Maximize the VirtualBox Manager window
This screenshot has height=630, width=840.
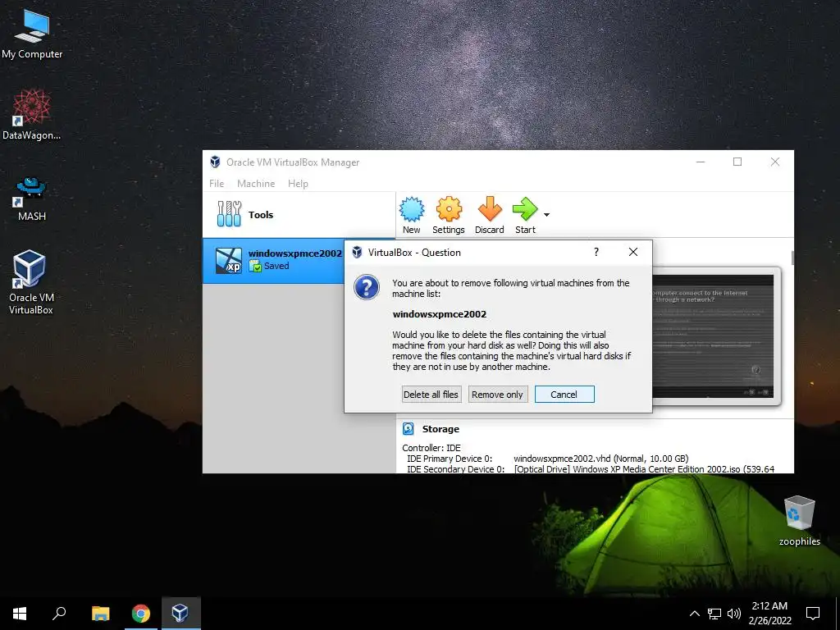point(737,162)
